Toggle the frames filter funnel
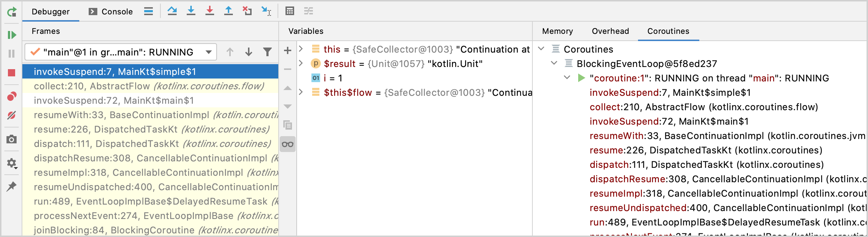Image resolution: width=868 pixels, height=237 pixels. (x=267, y=52)
